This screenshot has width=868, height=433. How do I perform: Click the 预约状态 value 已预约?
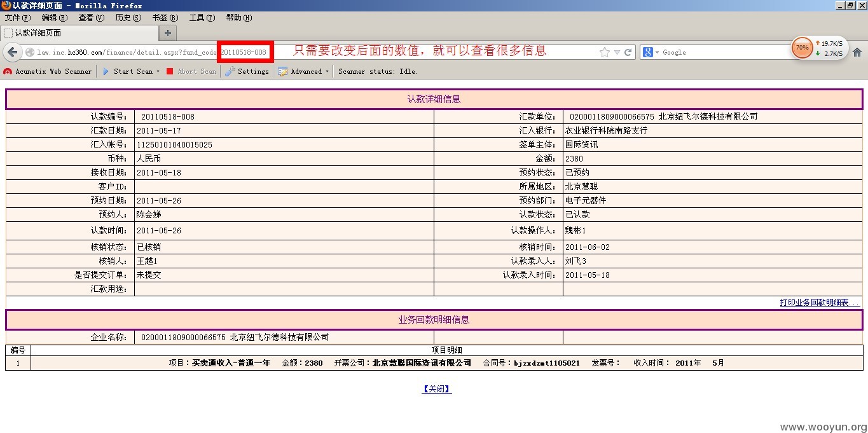point(577,173)
